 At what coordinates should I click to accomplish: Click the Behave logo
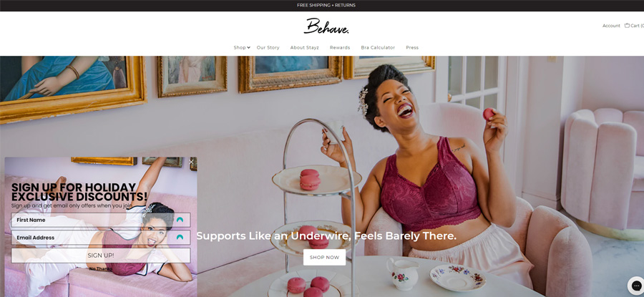326,26
